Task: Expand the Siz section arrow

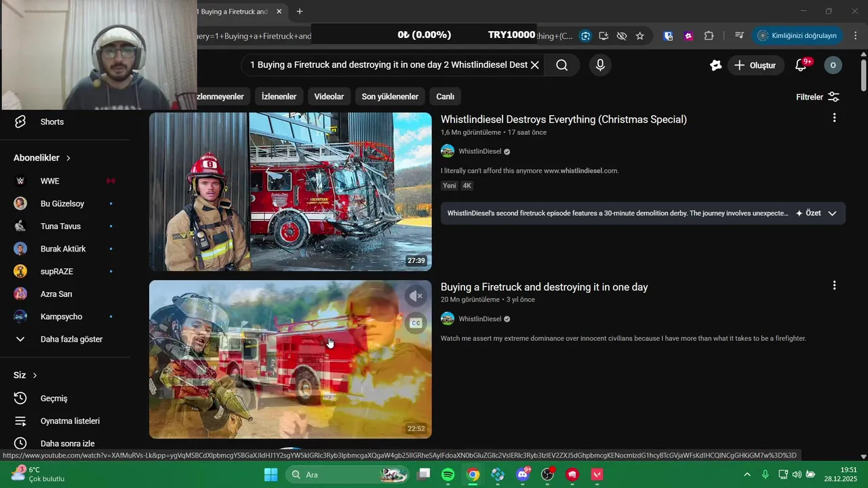Action: point(35,375)
